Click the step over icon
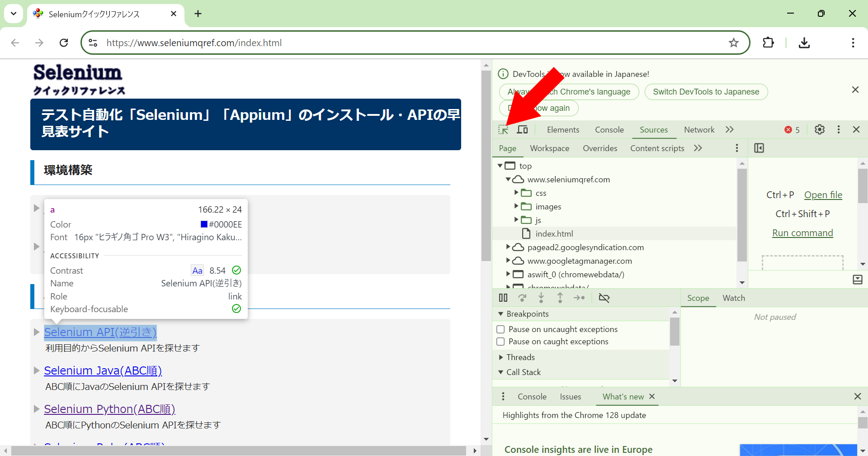The width and height of the screenshot is (868, 456). (522, 298)
